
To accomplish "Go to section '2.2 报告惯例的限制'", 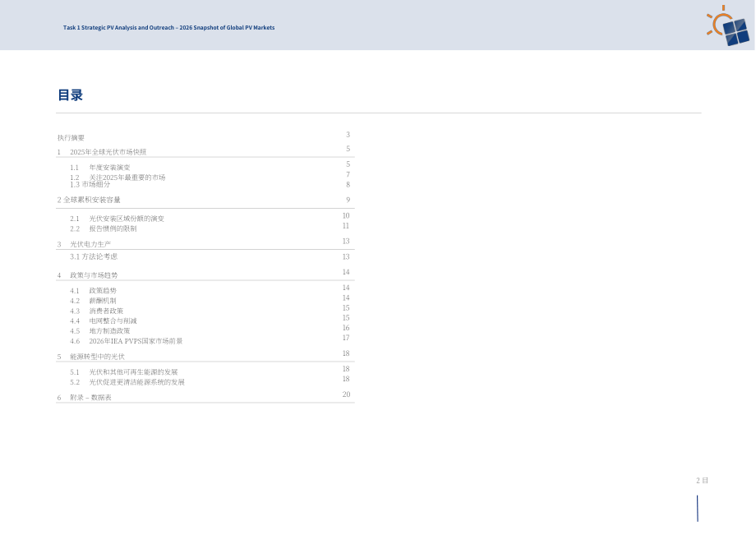I will 104,228.
